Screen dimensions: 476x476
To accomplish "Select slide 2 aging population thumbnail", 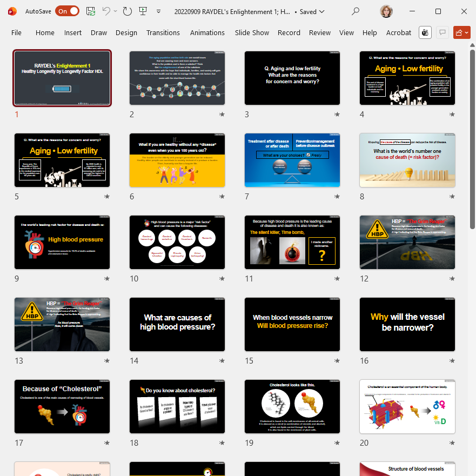I will (177, 78).
